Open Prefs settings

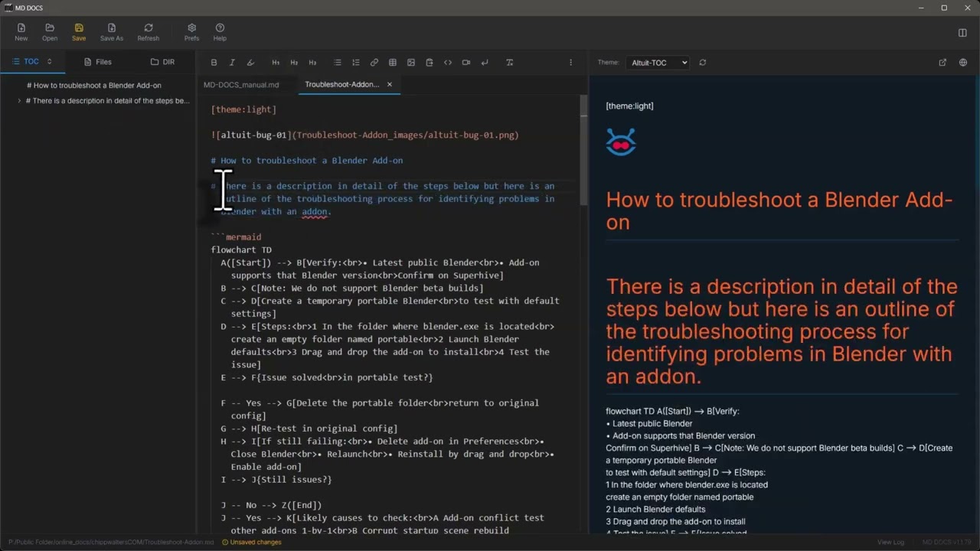pyautogui.click(x=191, y=32)
